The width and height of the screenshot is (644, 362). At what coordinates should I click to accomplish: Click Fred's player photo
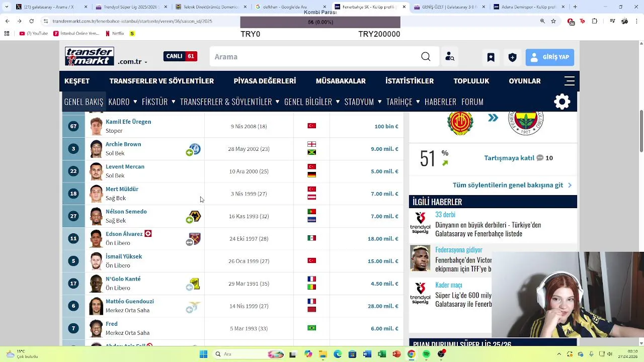coord(96,328)
